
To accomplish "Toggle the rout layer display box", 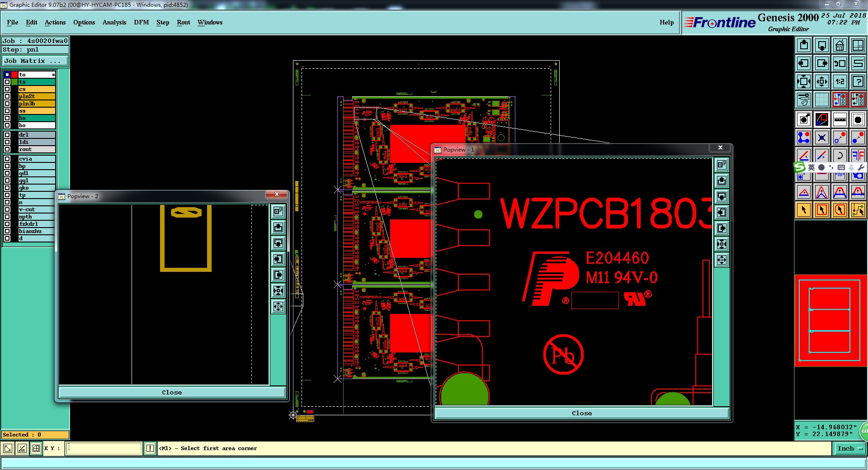I will click(7, 149).
